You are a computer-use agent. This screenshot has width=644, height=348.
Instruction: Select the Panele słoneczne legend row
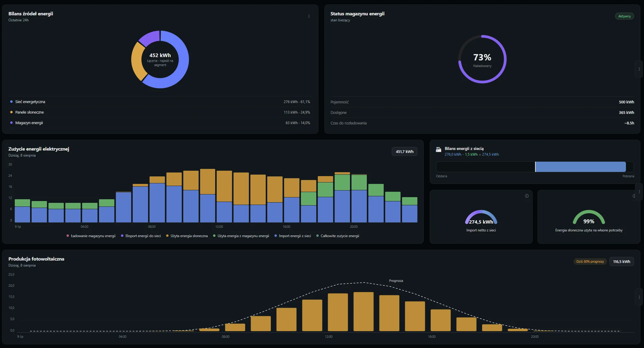click(160, 112)
